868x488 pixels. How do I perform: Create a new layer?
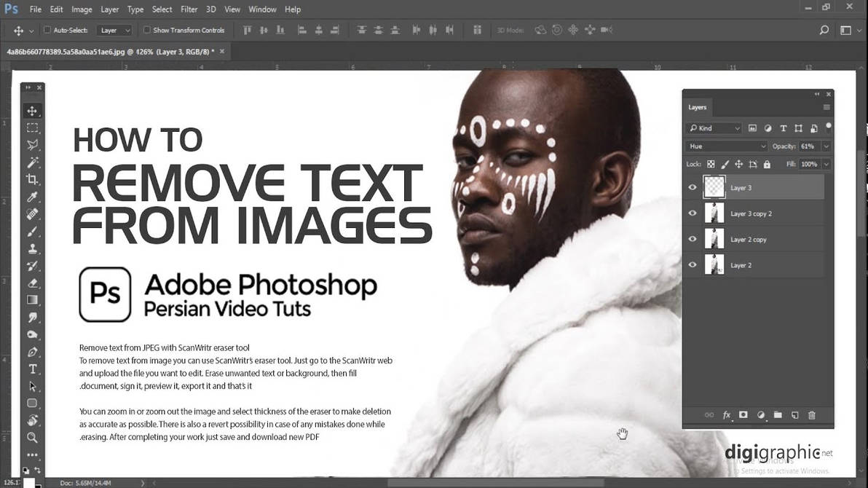point(795,414)
